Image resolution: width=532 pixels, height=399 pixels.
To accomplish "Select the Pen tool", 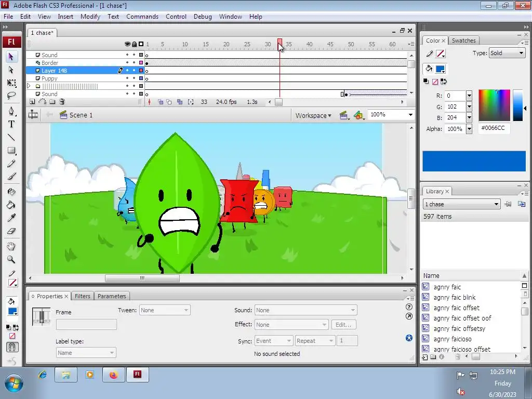I will pos(11,111).
